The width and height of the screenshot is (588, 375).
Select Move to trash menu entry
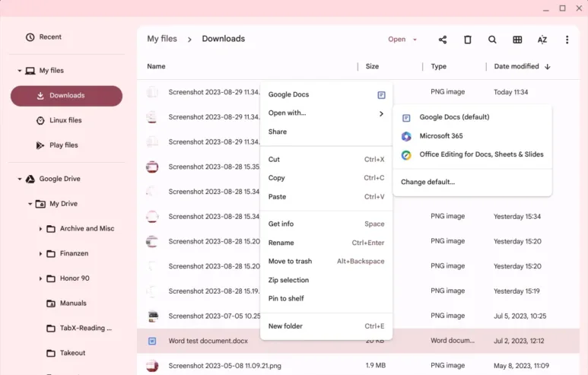290,261
